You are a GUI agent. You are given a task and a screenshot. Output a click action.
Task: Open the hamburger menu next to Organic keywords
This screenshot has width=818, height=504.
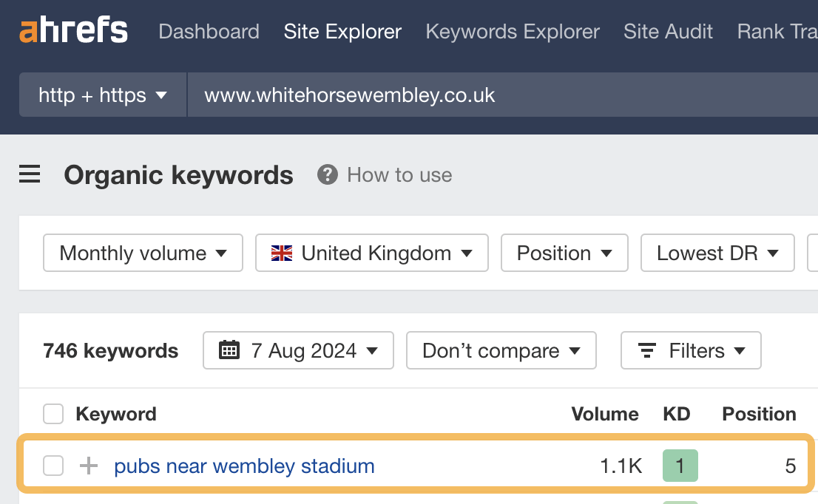(29, 174)
